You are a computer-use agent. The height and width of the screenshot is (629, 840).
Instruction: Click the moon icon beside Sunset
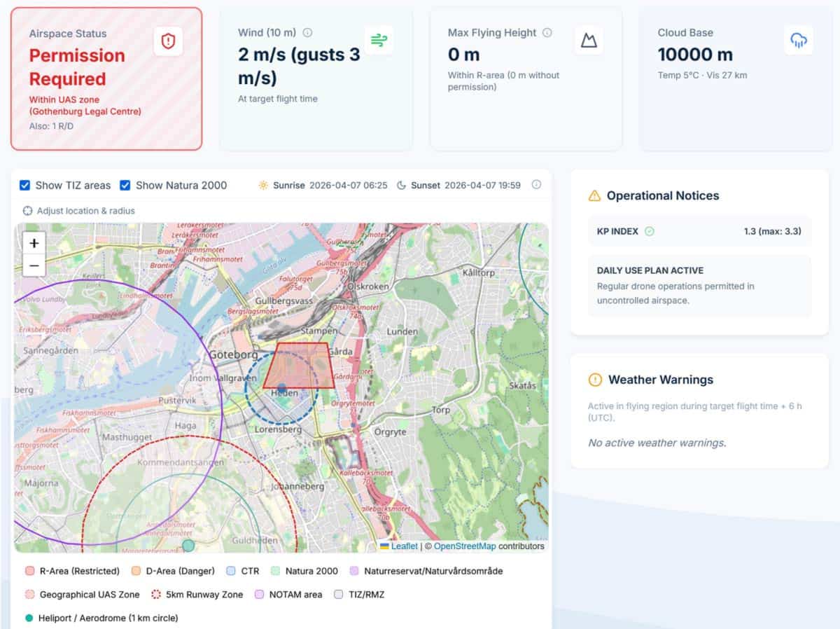[401, 185]
